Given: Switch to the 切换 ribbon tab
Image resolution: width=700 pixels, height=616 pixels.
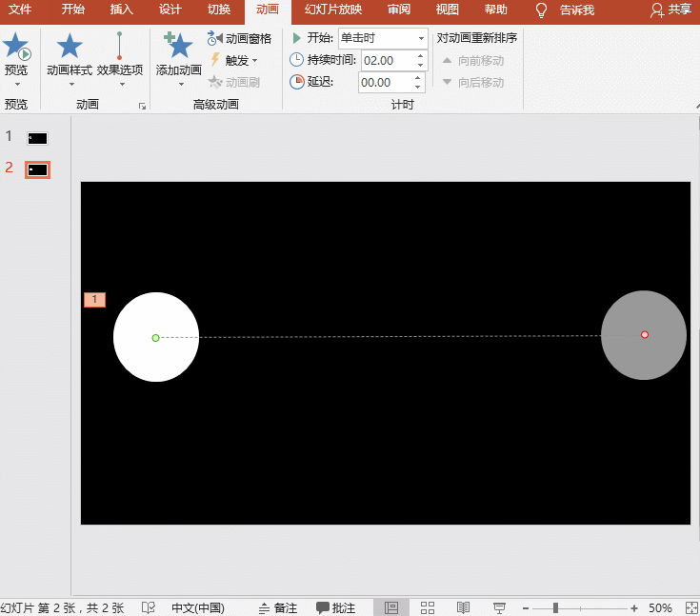Looking at the screenshot, I should point(219,10).
